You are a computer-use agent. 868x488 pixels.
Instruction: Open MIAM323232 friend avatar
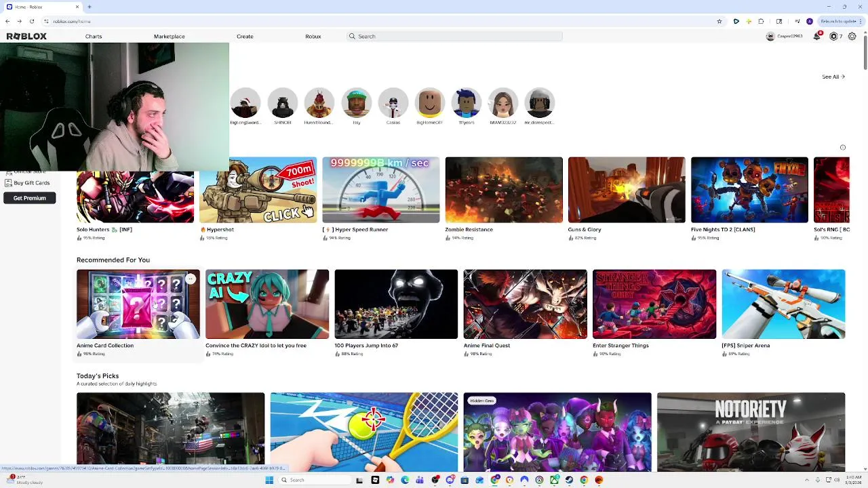[503, 103]
